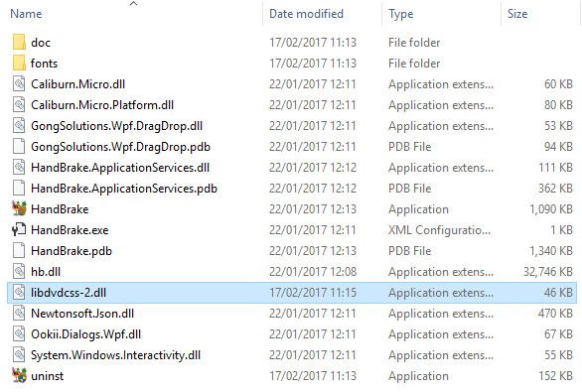The image size is (582, 392).
Task: Click the doc folder icon
Action: pos(19,43)
